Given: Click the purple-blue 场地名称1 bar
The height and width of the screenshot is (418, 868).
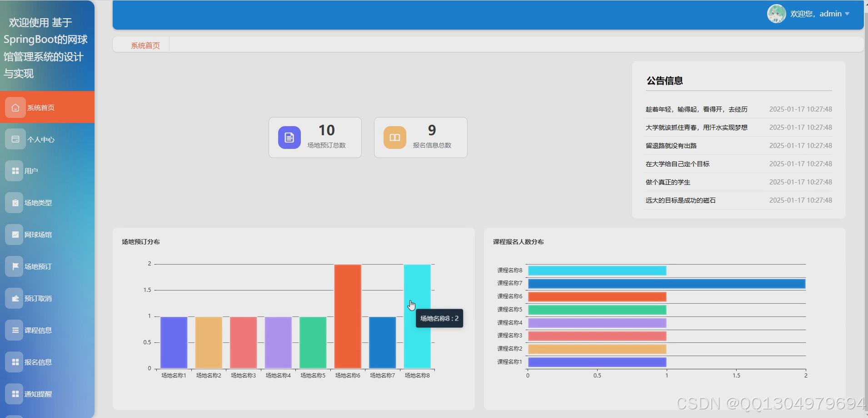Looking at the screenshot, I should tap(174, 343).
